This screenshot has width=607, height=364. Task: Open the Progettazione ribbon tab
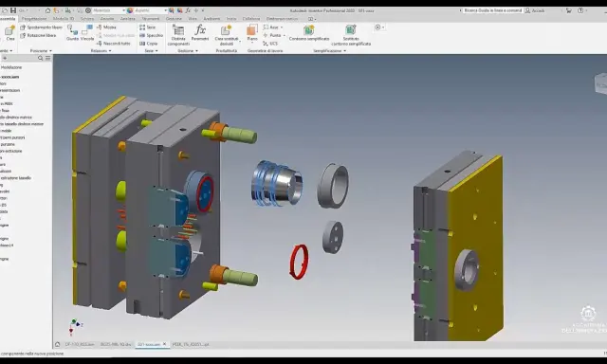[x=34, y=19]
